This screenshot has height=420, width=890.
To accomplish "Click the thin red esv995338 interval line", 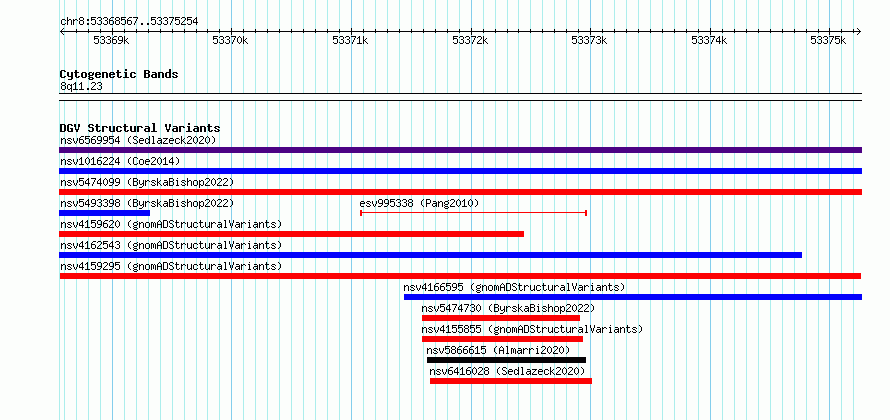I will (473, 213).
